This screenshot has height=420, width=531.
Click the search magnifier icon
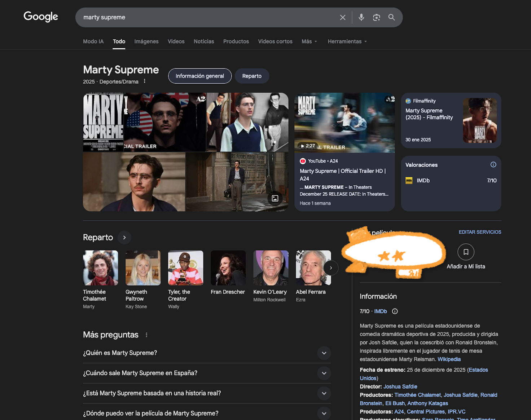[x=391, y=17]
